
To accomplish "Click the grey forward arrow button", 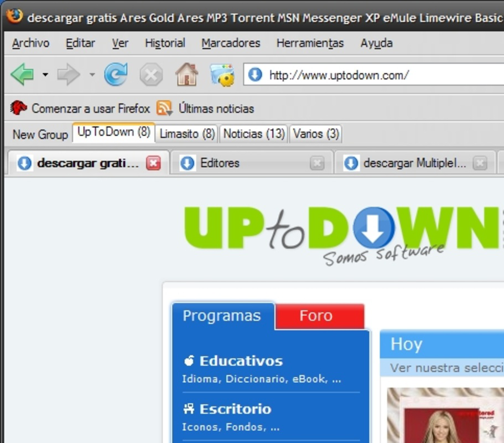I will tap(68, 75).
